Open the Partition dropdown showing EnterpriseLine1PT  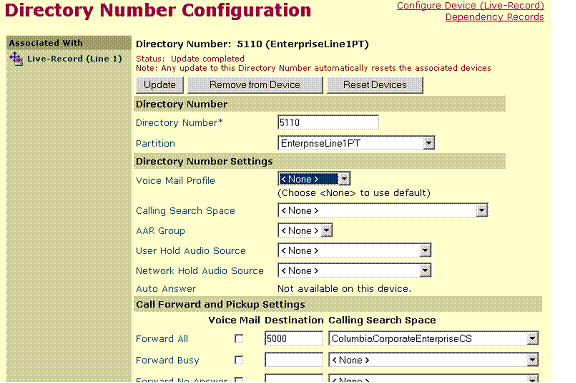pyautogui.click(x=356, y=143)
